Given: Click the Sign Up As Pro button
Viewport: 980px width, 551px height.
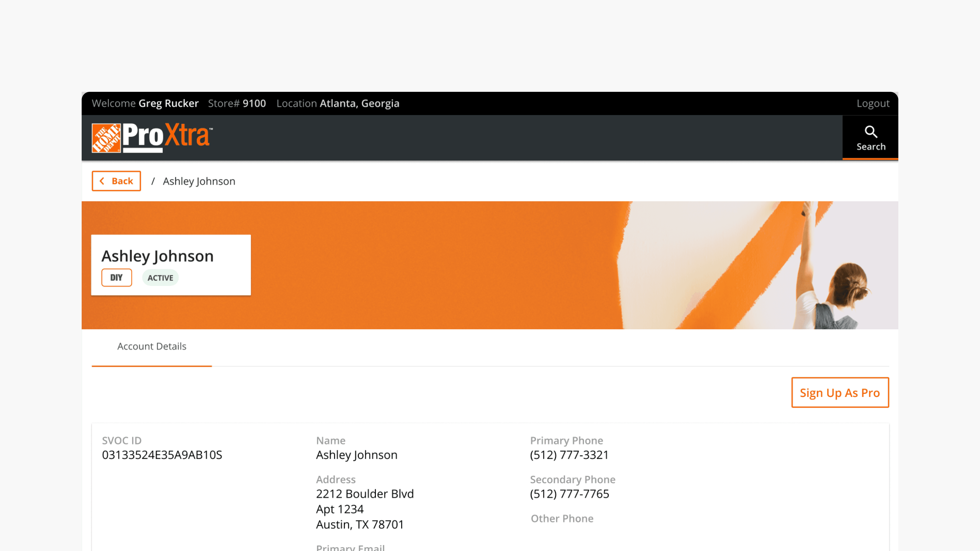Looking at the screenshot, I should [840, 392].
